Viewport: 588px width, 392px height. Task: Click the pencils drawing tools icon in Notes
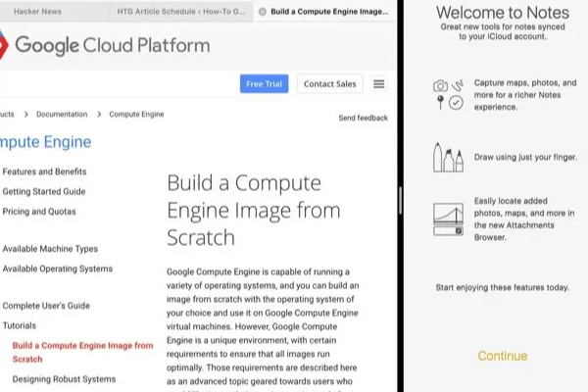pyautogui.click(x=448, y=157)
